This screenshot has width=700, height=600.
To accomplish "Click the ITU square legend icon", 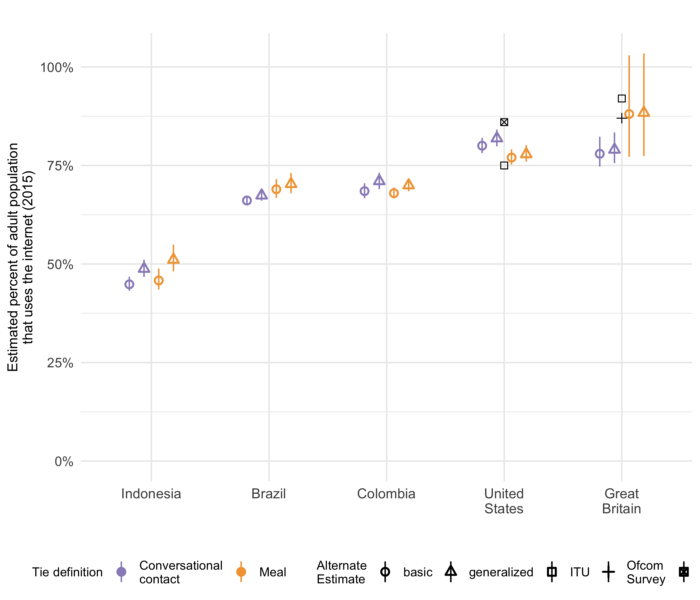I will (x=552, y=572).
